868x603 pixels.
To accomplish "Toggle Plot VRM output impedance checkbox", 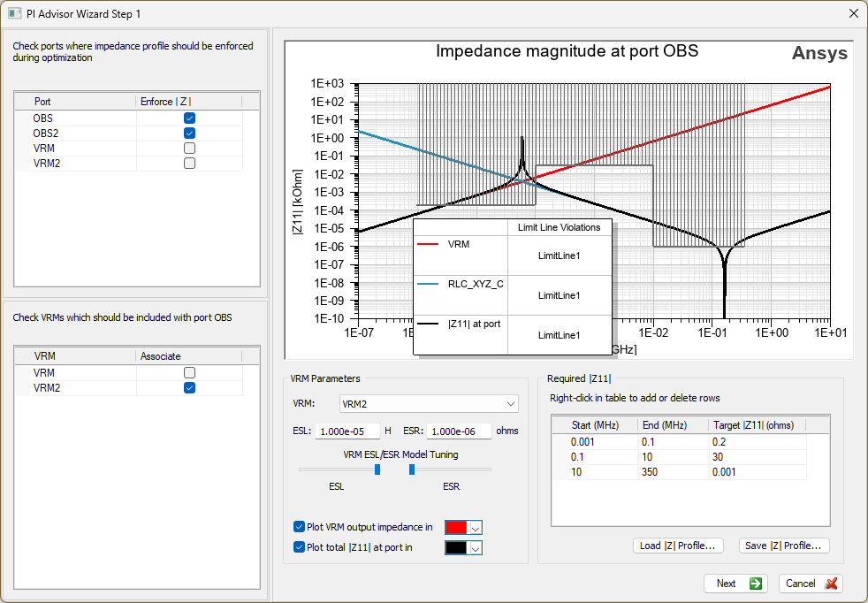I will 299,527.
